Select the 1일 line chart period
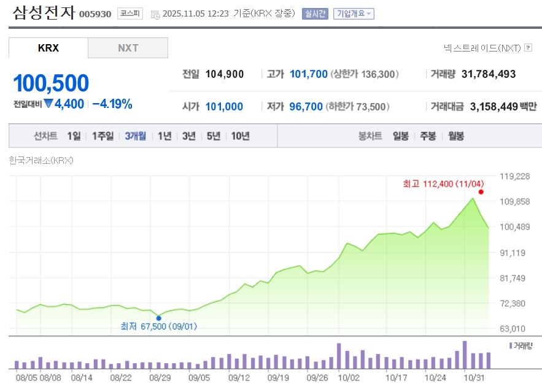 click(74, 136)
